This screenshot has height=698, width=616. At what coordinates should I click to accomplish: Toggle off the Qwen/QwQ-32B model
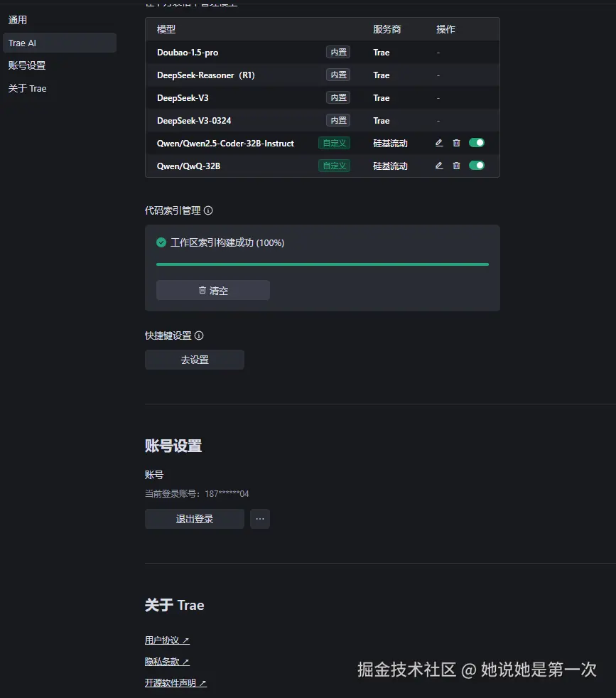(476, 166)
